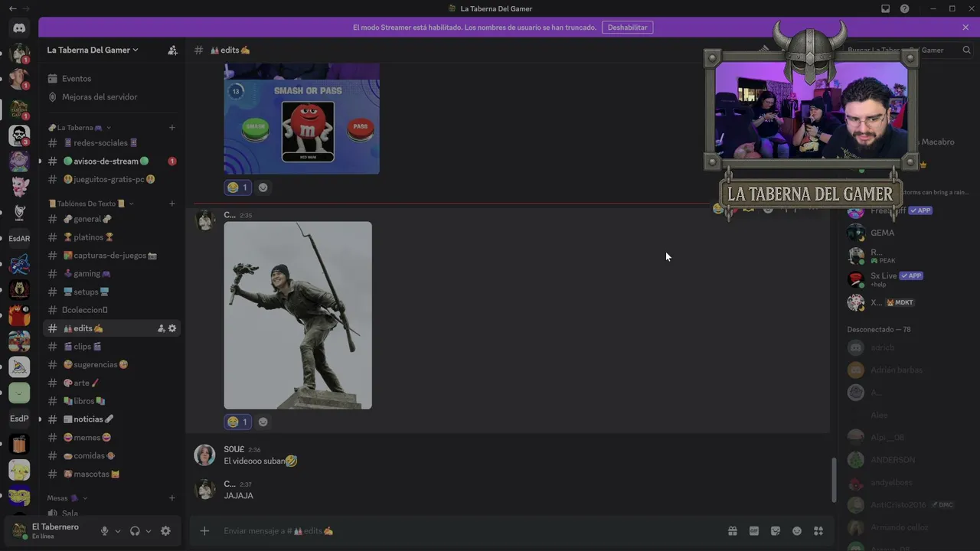Open the apps launcher icon
This screenshot has width=980, height=551.
coord(818,531)
